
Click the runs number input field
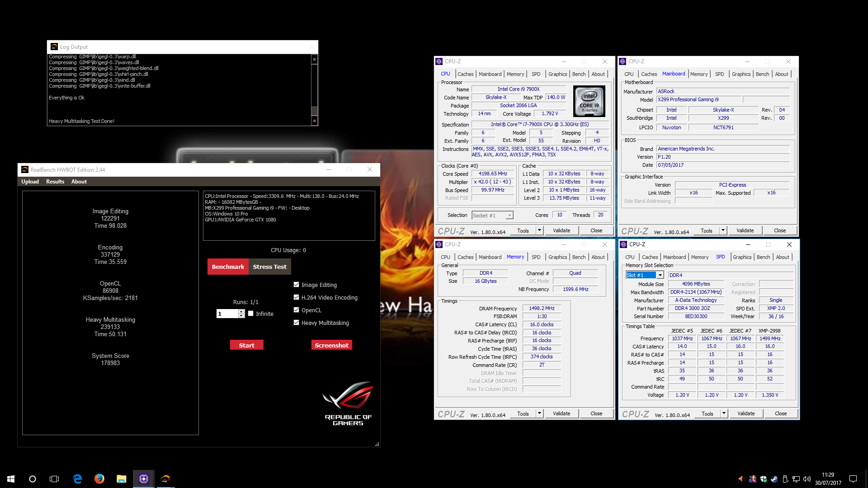tap(227, 314)
